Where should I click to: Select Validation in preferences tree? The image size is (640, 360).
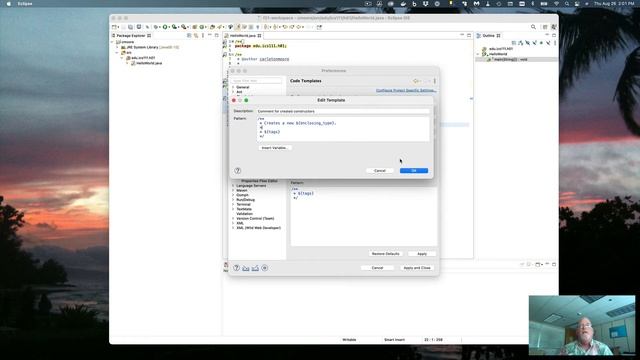coord(244,214)
